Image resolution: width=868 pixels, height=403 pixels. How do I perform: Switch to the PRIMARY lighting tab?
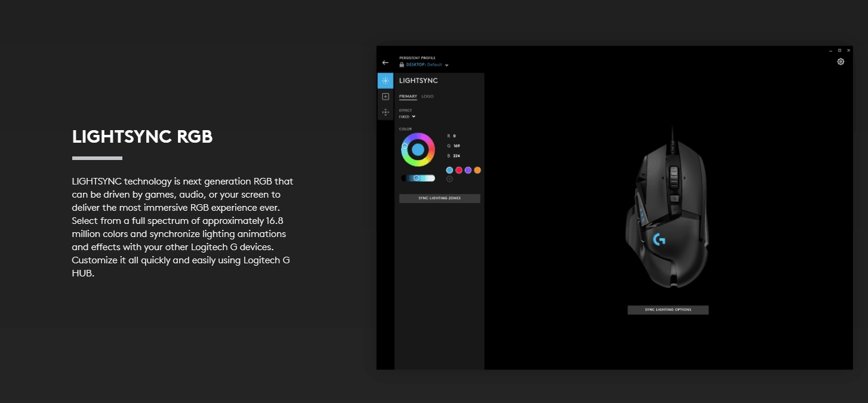(x=408, y=97)
